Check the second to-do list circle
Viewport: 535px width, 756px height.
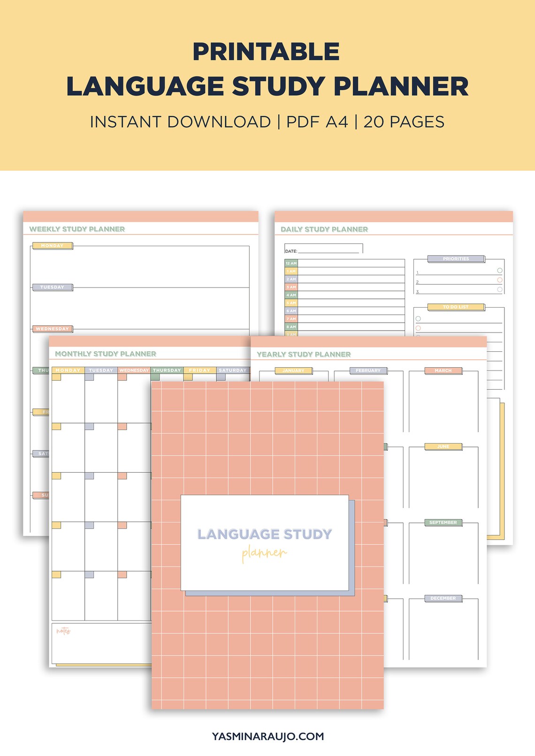click(x=418, y=328)
